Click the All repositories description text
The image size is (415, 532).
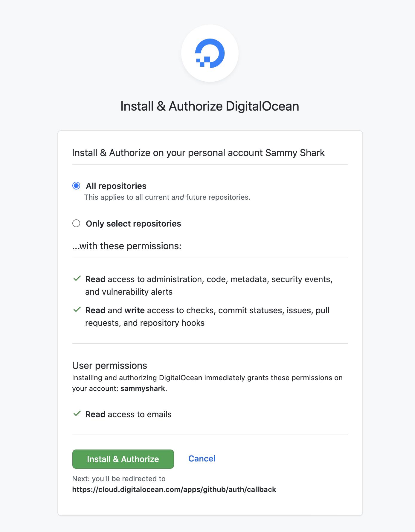point(167,197)
